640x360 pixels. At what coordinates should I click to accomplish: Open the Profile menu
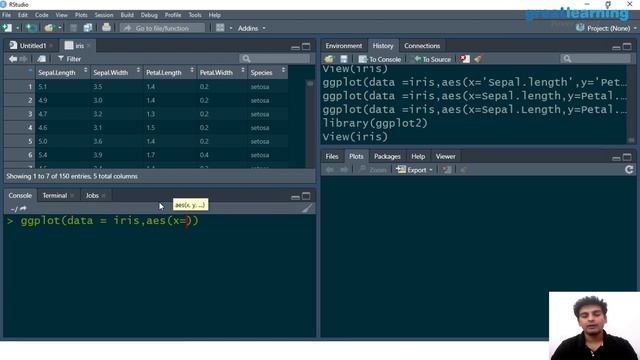173,15
